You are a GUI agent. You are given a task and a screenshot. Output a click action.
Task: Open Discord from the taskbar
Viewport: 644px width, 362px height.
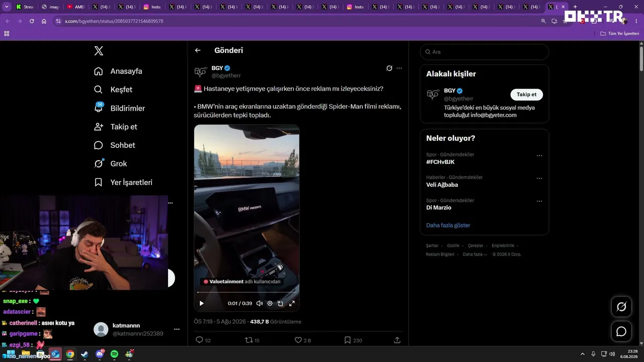tap(100, 354)
